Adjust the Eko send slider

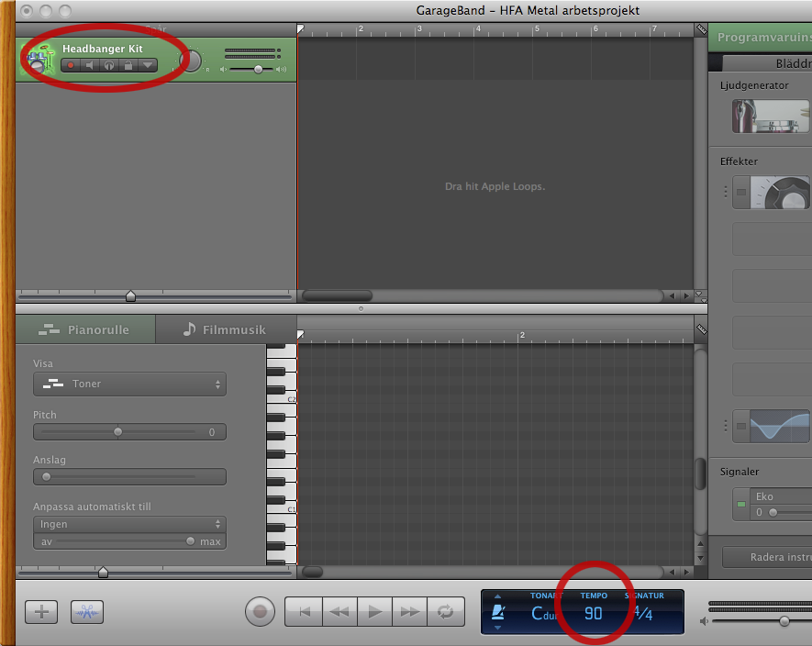coord(773,512)
